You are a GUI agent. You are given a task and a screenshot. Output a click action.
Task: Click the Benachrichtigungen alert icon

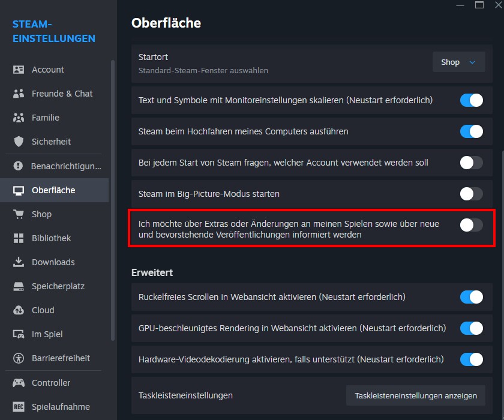pyautogui.click(x=18, y=166)
